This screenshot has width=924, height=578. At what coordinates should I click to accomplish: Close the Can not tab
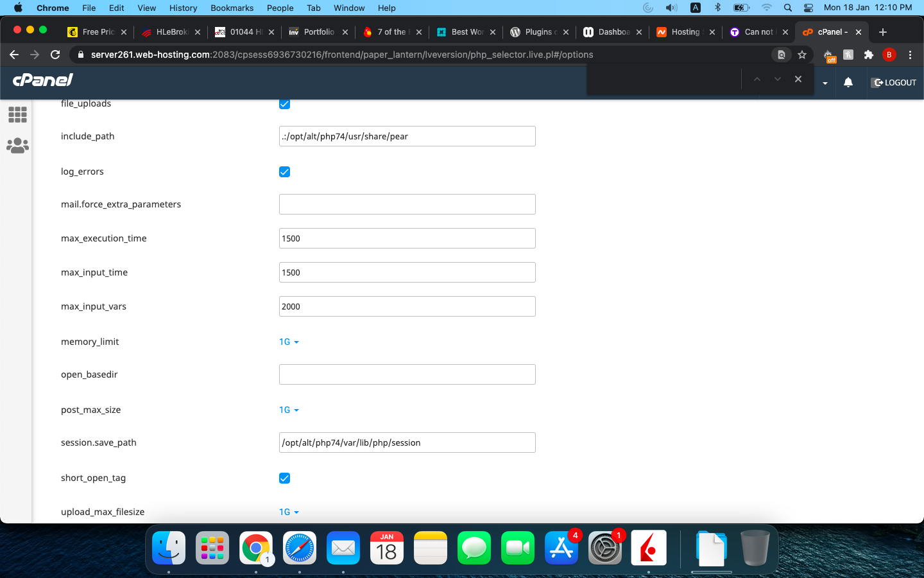(x=785, y=31)
